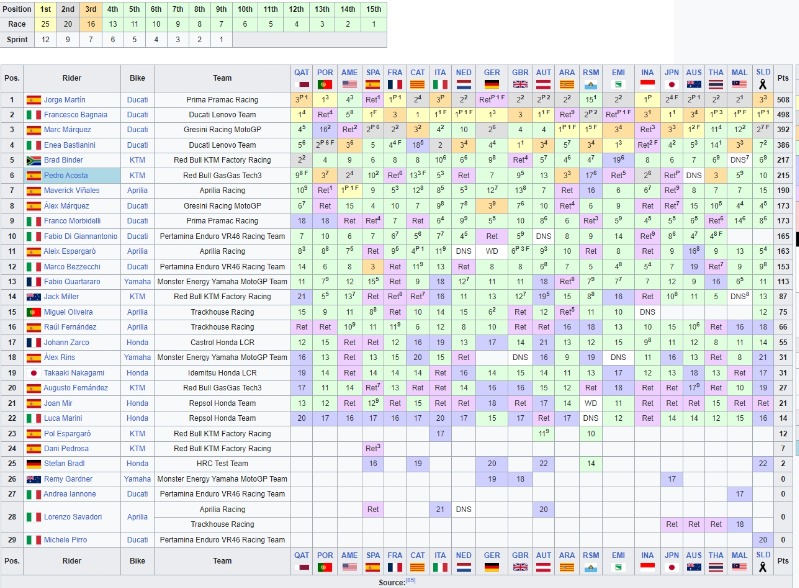Click the France flag under FRA in the top header
The height and width of the screenshot is (588, 799).
coord(394,85)
